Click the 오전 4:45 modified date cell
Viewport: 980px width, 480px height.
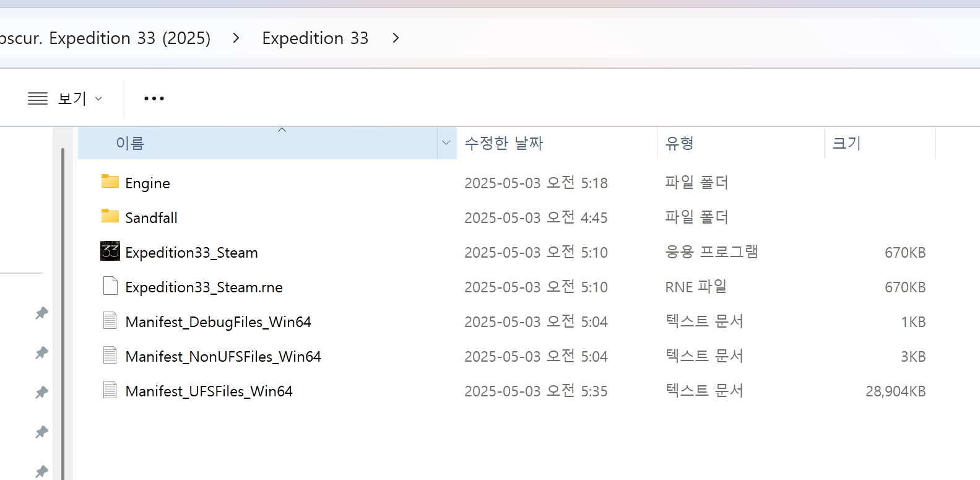click(536, 218)
